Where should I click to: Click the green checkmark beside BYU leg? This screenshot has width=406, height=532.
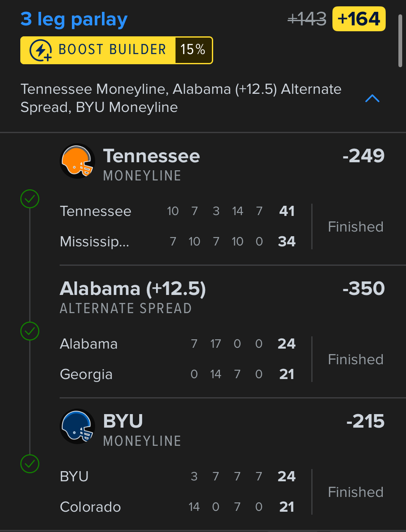click(30, 464)
